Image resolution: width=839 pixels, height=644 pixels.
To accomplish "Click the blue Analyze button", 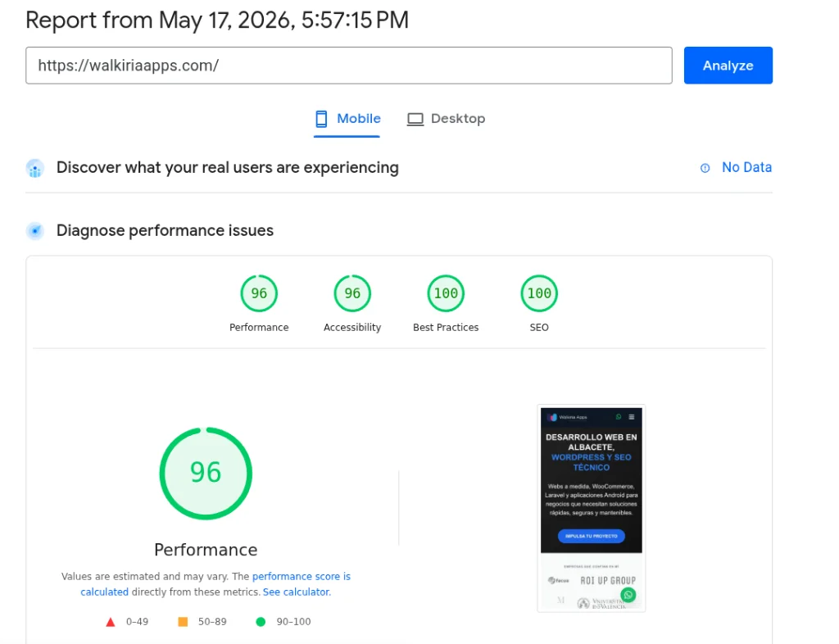I will (x=728, y=66).
